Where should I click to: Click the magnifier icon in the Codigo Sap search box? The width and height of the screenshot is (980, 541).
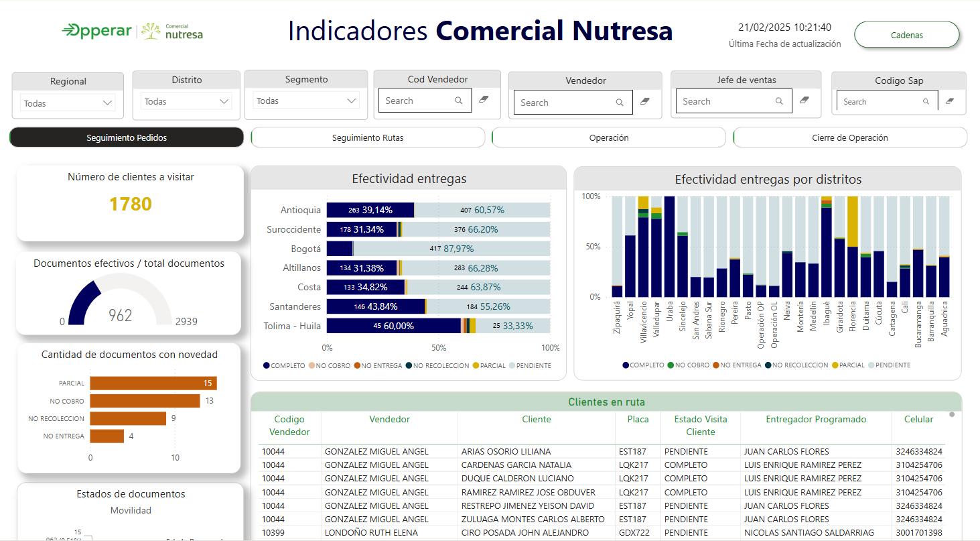click(926, 102)
